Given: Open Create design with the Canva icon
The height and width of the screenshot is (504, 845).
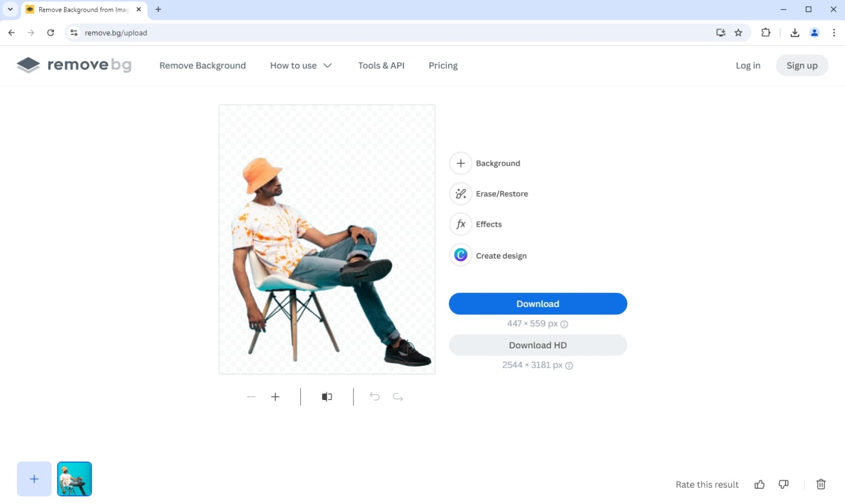Looking at the screenshot, I should [x=460, y=255].
